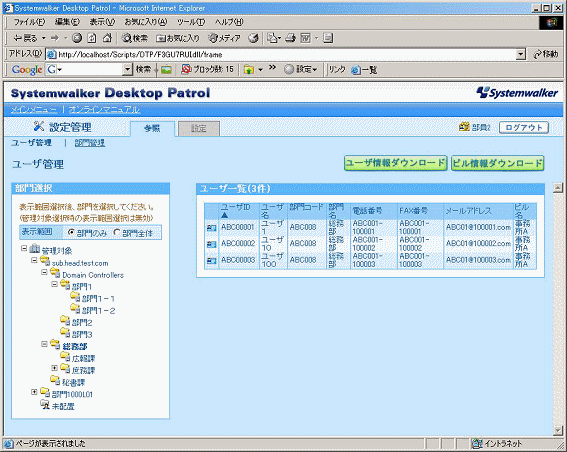Select the 部門全体 radio button

click(116, 233)
